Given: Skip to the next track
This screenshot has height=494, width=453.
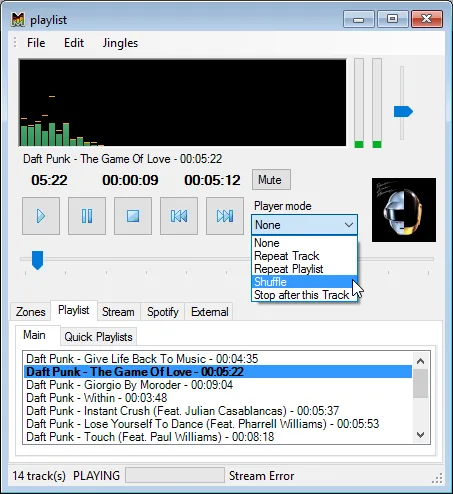Looking at the screenshot, I should tap(225, 216).
